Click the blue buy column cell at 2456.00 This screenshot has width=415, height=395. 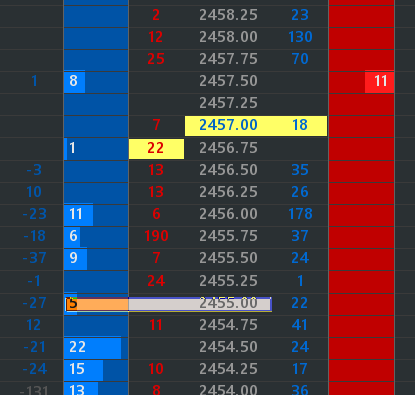(96, 214)
